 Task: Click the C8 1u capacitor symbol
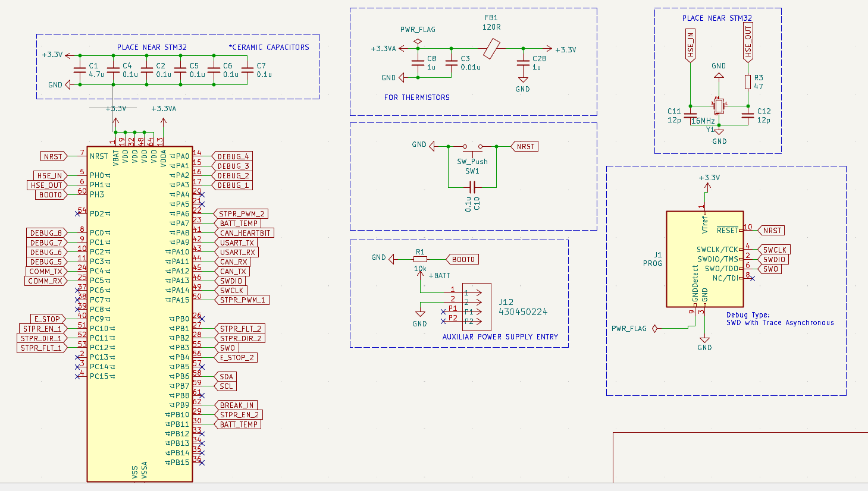click(418, 63)
